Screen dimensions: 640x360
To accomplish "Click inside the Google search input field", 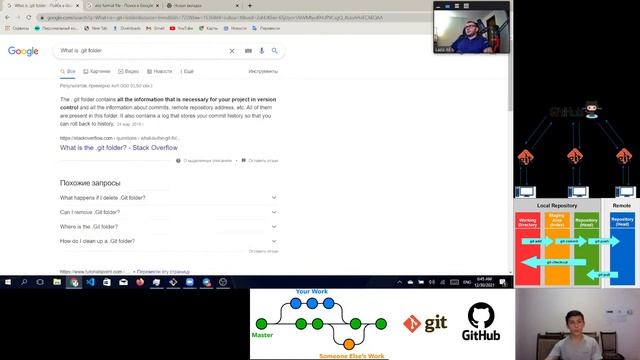I will pos(143,51).
